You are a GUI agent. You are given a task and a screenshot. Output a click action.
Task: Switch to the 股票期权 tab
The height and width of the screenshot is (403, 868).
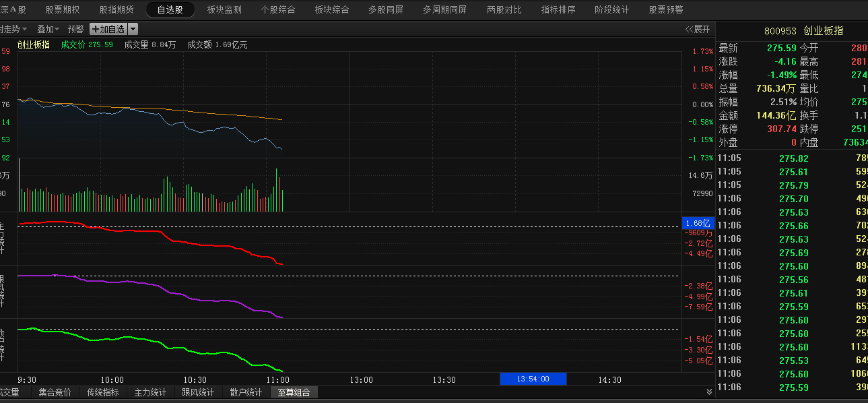(x=63, y=9)
